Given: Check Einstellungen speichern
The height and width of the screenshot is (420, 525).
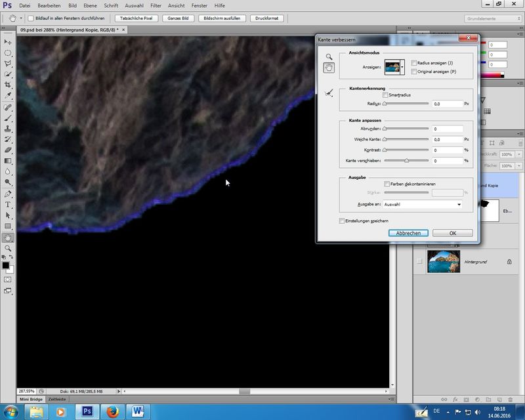Looking at the screenshot, I should click(342, 221).
